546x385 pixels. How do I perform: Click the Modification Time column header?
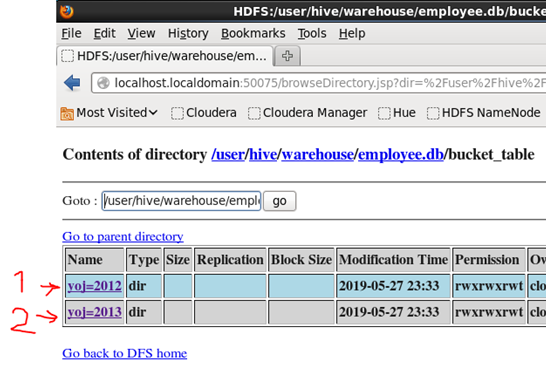coord(393,260)
